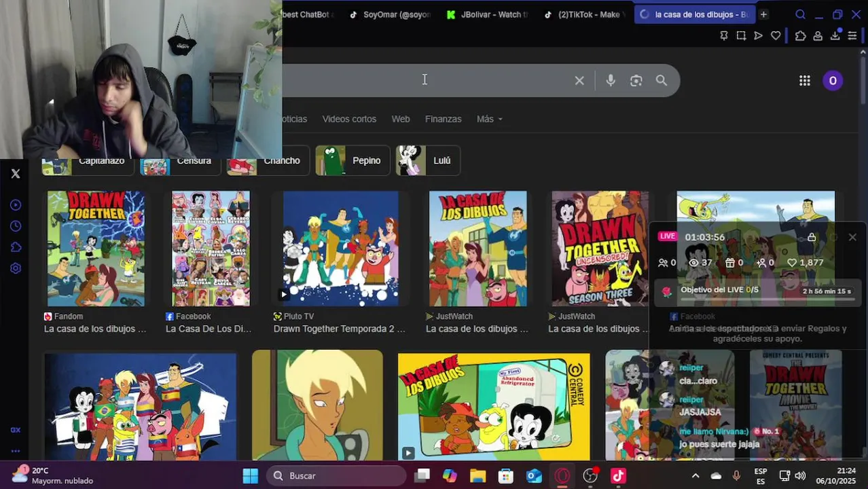
Task: Expand the Más dropdown in search filters
Action: [489, 119]
